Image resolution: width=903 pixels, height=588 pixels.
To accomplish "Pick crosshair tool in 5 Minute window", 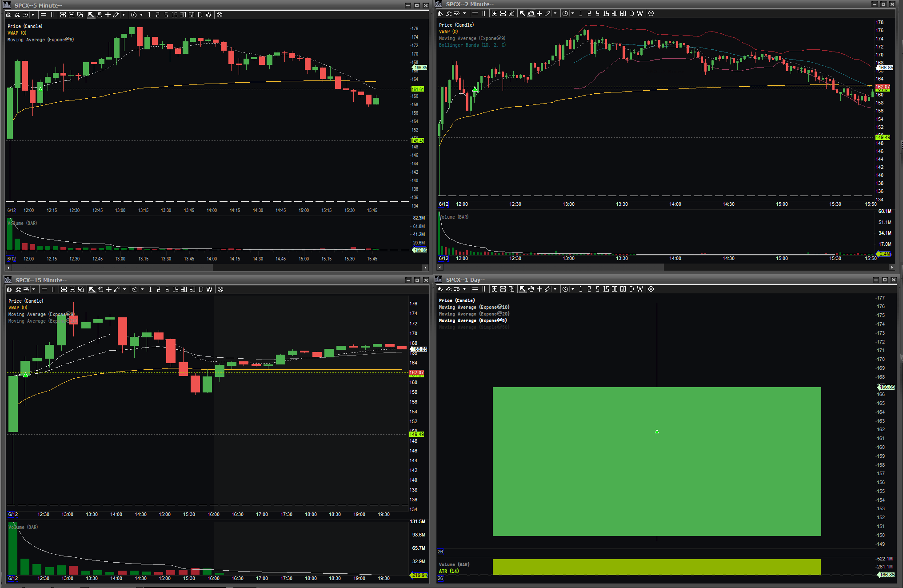I will pyautogui.click(x=108, y=15).
